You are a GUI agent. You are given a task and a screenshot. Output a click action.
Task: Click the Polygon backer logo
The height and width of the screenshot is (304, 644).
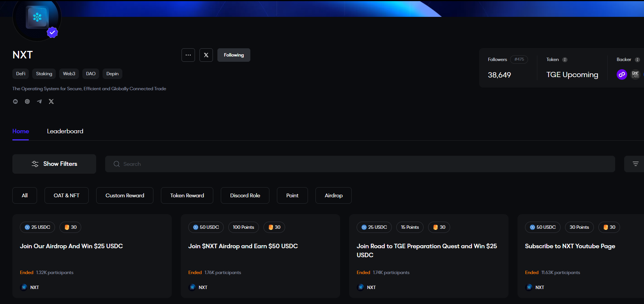tap(622, 75)
